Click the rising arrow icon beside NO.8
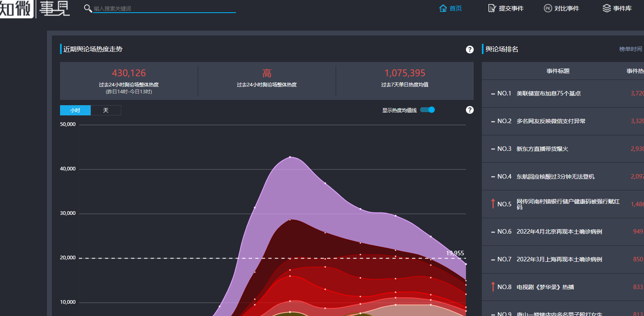The height and width of the screenshot is (316, 644). coord(493,287)
